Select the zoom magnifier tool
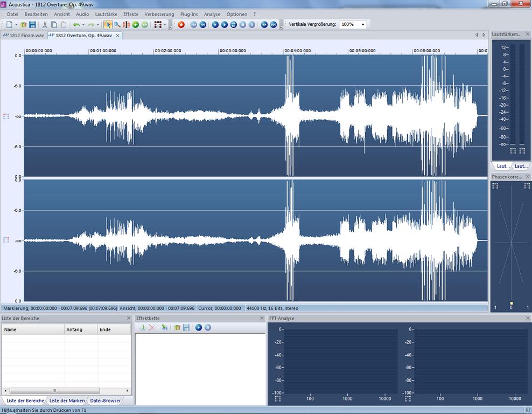The height and width of the screenshot is (414, 532). pos(117,25)
